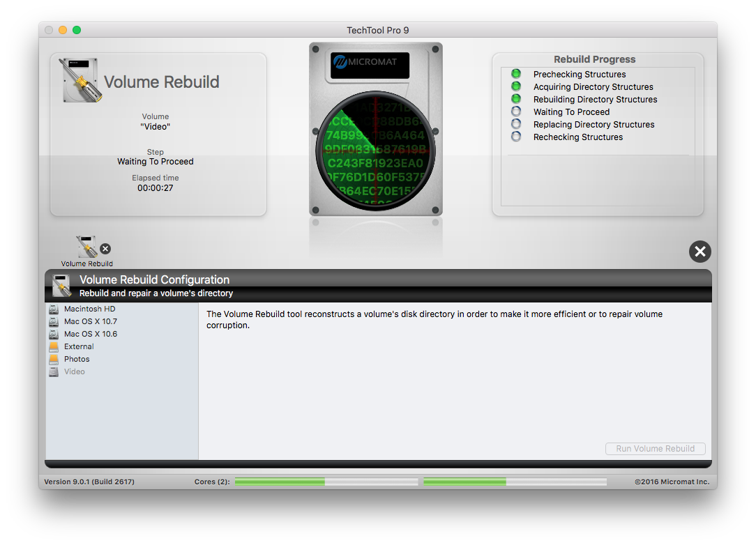
Task: Click the Acquiring Directory Structures green indicator
Action: (x=516, y=86)
